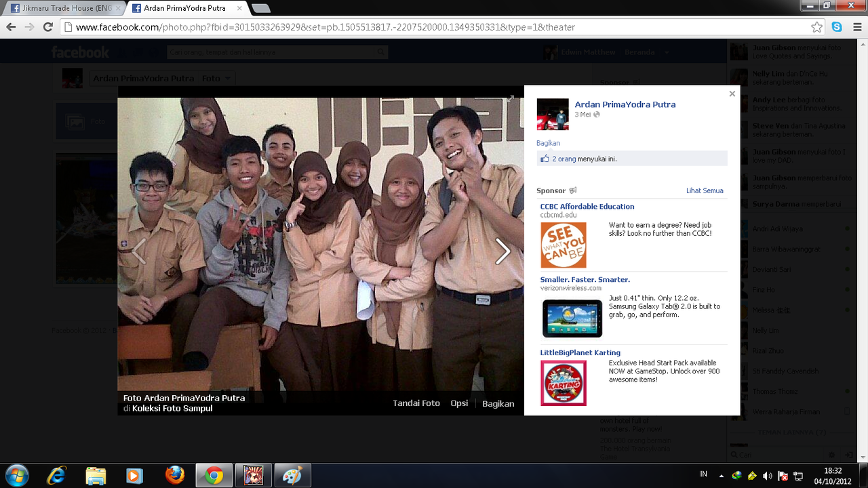This screenshot has height=488, width=868.
Task: Show the previous photo with the left arrow
Action: coord(139,251)
